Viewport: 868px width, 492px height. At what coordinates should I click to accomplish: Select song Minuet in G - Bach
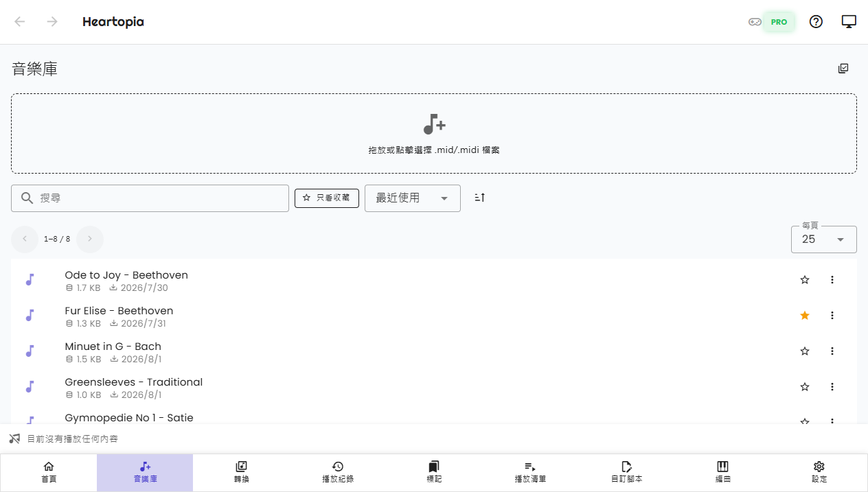tap(113, 346)
